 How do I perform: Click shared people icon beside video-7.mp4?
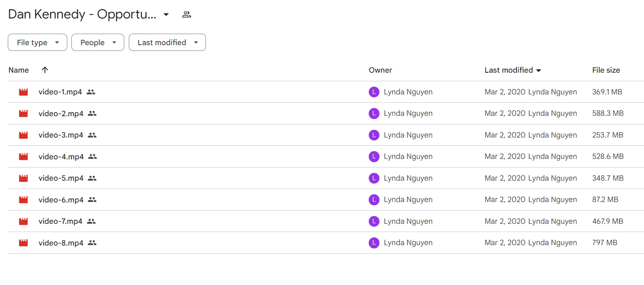91,221
